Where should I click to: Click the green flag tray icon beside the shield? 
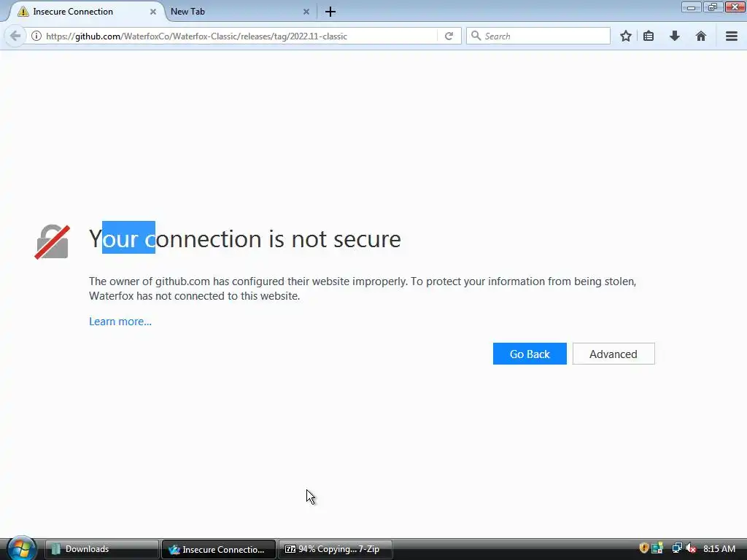[x=657, y=548]
